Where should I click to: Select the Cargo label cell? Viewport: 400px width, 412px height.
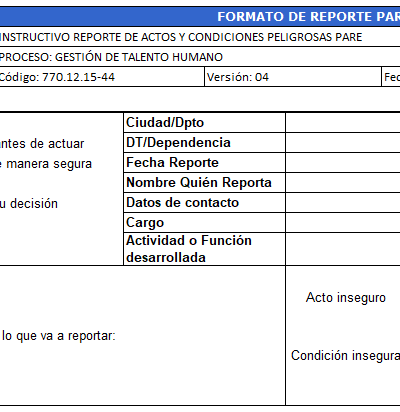pos(204,223)
